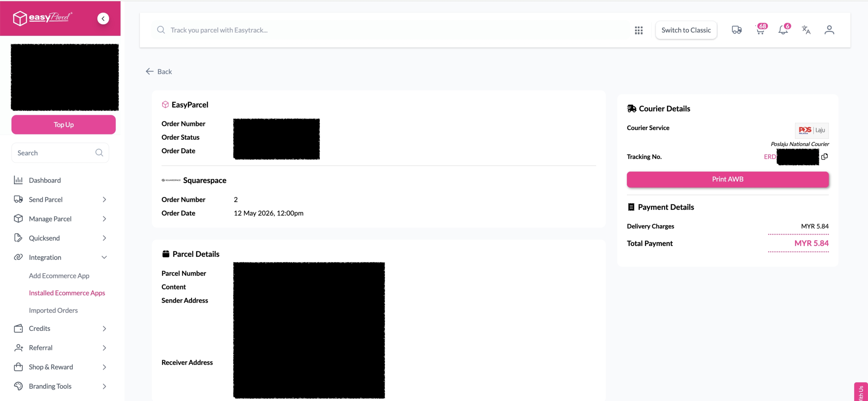The height and width of the screenshot is (401, 868).
Task: Select Imported Orders submenu item
Action: click(53, 310)
